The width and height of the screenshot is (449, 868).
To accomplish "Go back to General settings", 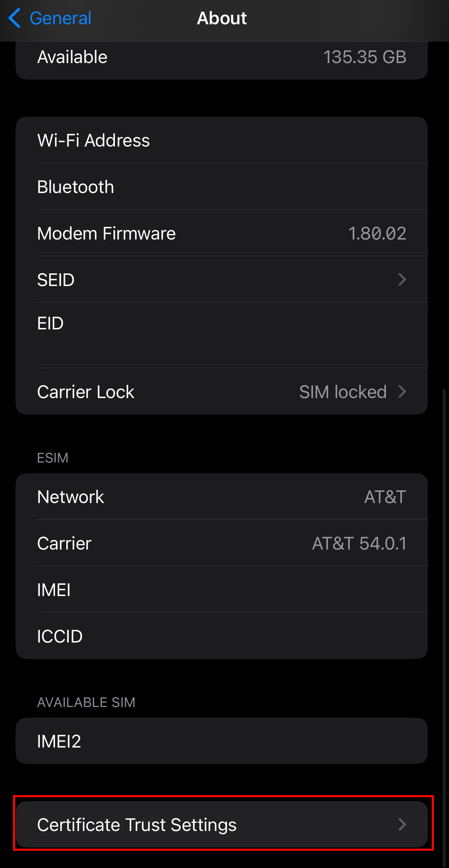I will [60, 18].
